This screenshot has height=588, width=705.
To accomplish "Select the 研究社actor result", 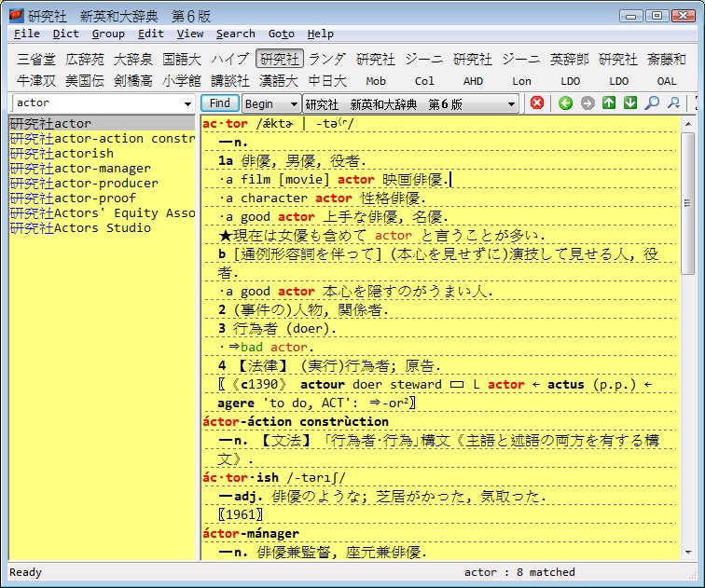I will 102,124.
